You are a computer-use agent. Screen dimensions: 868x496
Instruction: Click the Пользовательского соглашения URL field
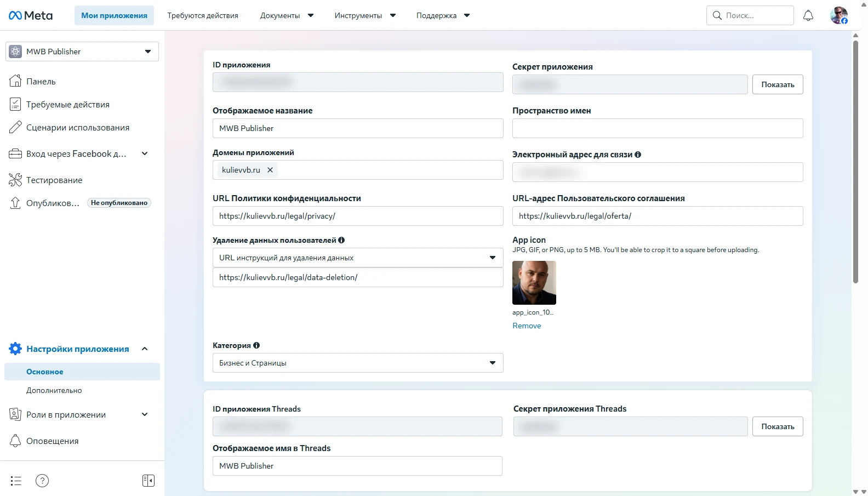click(x=658, y=216)
